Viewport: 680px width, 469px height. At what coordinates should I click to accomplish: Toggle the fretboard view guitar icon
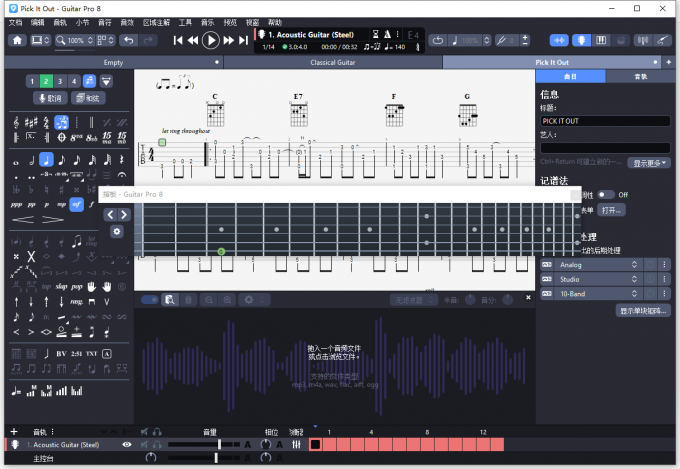(x=581, y=40)
